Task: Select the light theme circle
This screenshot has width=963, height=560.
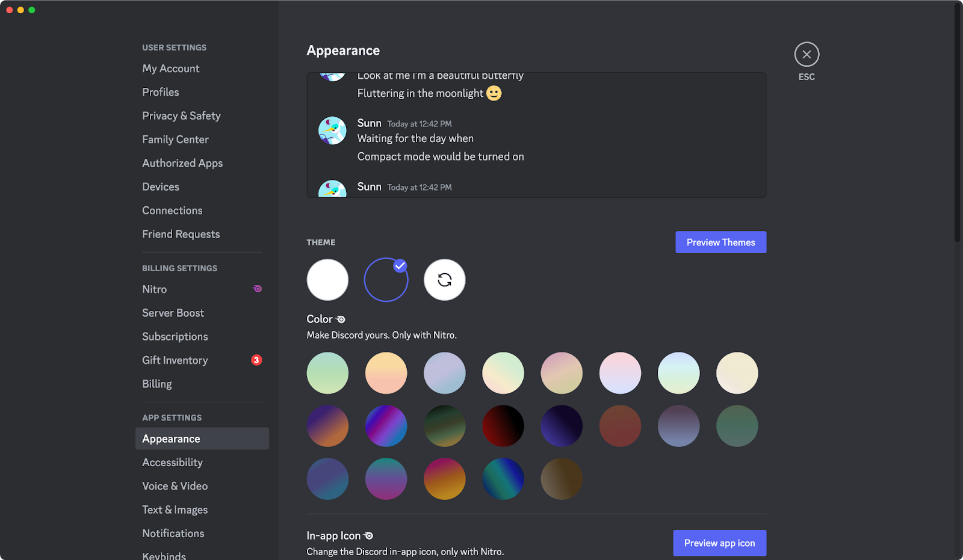Action: click(x=327, y=280)
